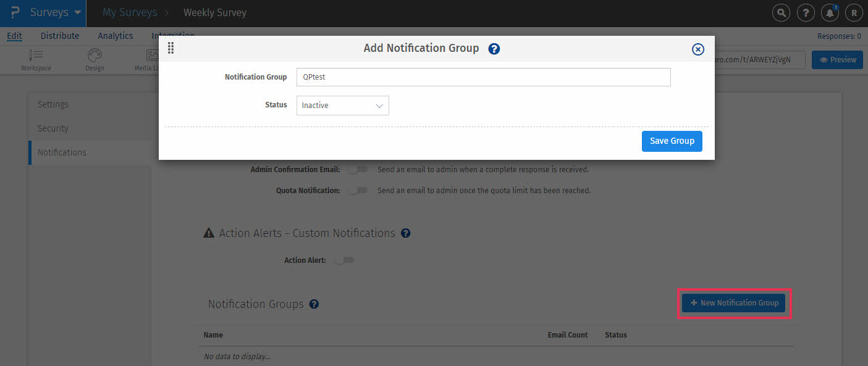This screenshot has height=366, width=868.
Task: Click the user profile avatar R
Action: tap(854, 12)
